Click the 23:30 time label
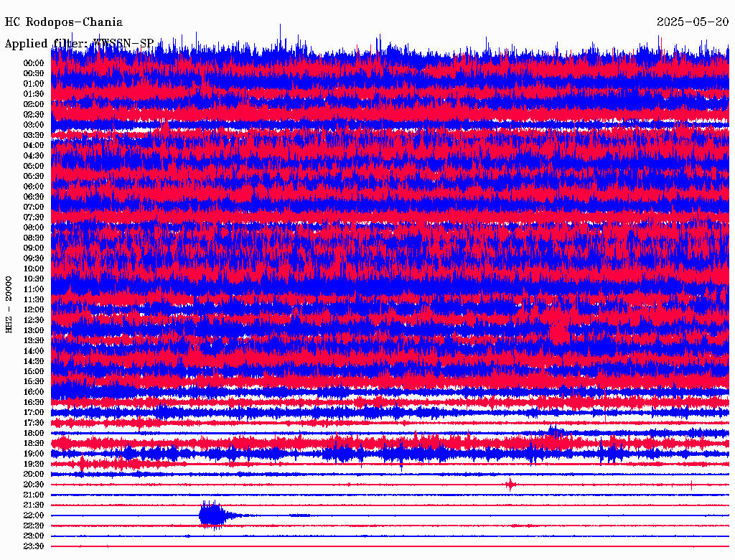 [34, 546]
